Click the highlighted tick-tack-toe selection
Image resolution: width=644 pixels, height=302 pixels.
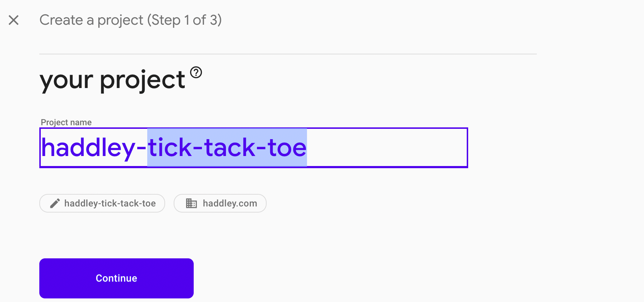click(x=227, y=147)
